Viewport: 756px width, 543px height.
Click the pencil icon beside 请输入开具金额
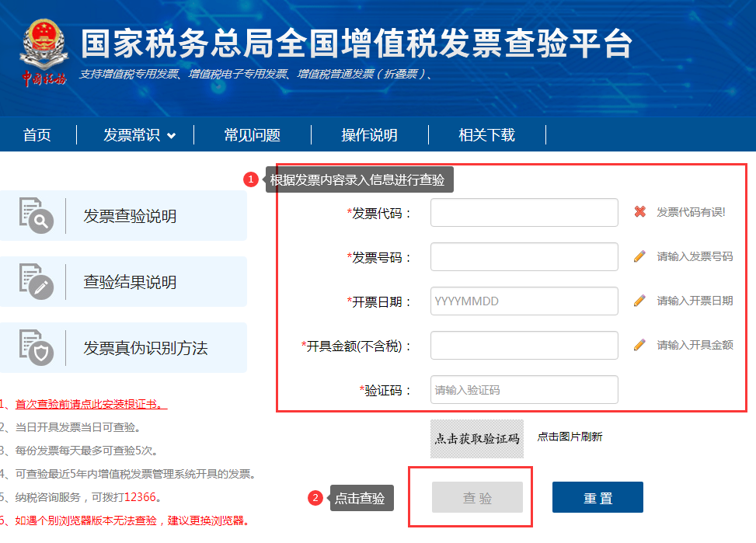click(640, 345)
